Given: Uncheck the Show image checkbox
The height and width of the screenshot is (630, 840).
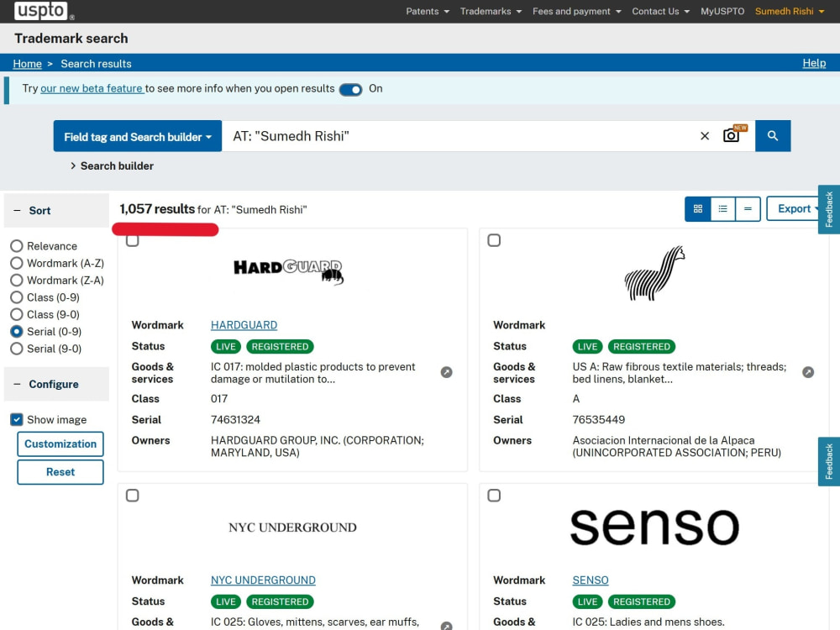Looking at the screenshot, I should (x=17, y=419).
